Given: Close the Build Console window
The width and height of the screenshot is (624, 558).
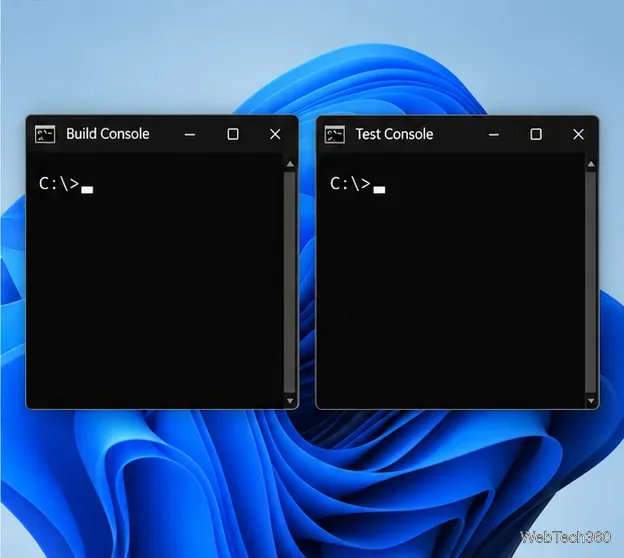Looking at the screenshot, I should [x=275, y=134].
